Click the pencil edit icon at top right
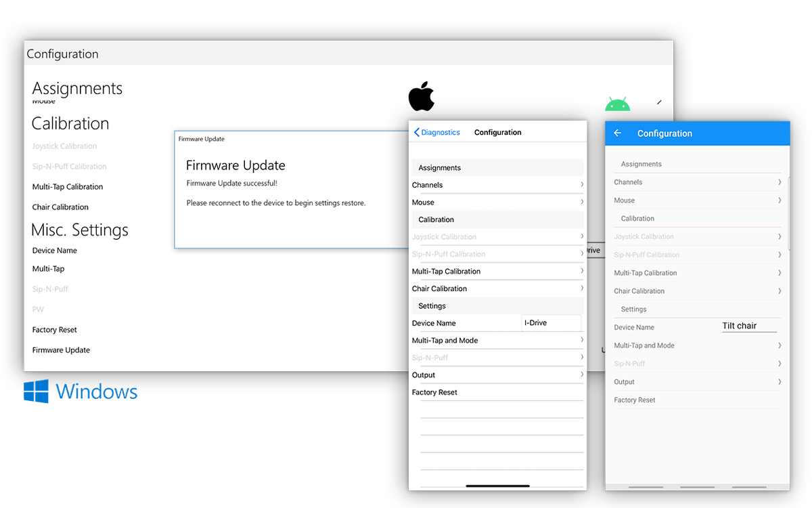 [659, 102]
